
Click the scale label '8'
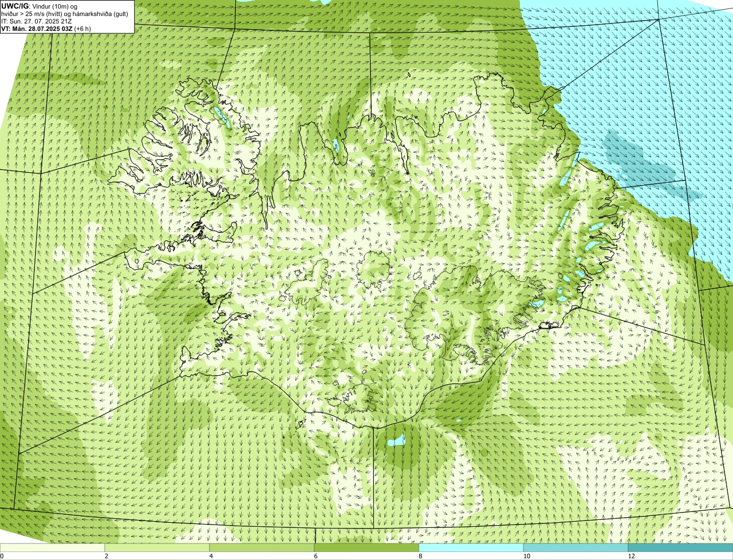coord(420,556)
